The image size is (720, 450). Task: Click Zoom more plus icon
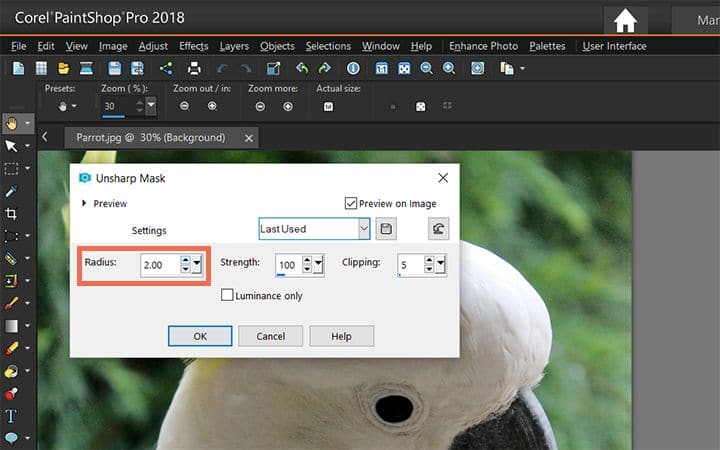pyautogui.click(x=288, y=107)
